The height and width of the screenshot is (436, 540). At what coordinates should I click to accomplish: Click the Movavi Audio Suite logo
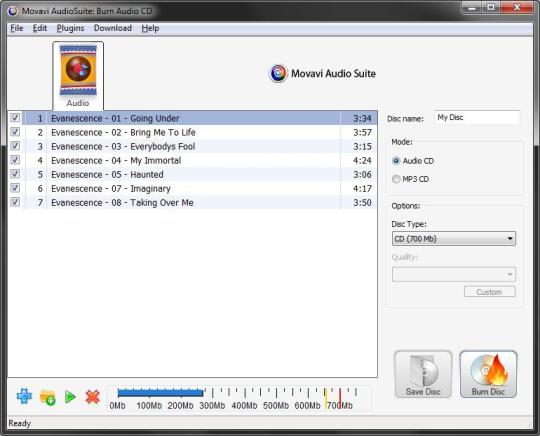click(322, 73)
